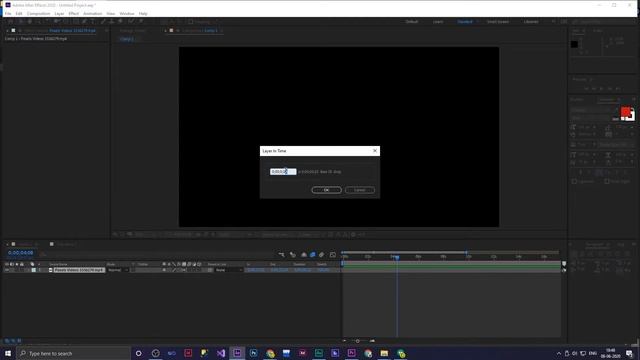Toggle the layer Shy switch in row
This screenshot has height=360, width=640.
coord(164,270)
